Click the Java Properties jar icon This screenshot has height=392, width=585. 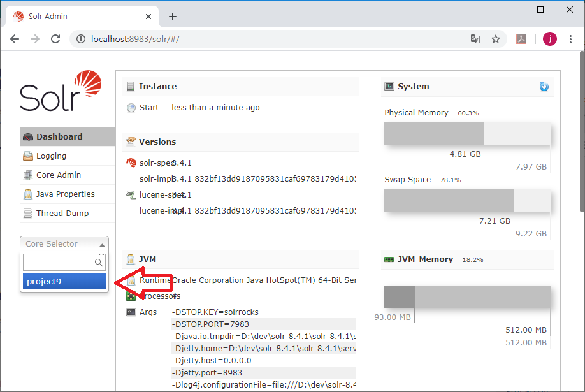point(28,194)
